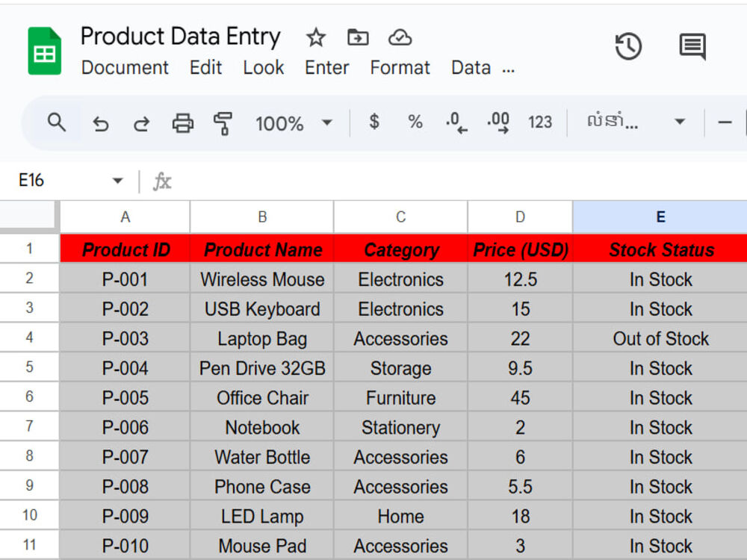747x560 pixels.
Task: Select cell 'LED Lamp'
Action: 262,516
